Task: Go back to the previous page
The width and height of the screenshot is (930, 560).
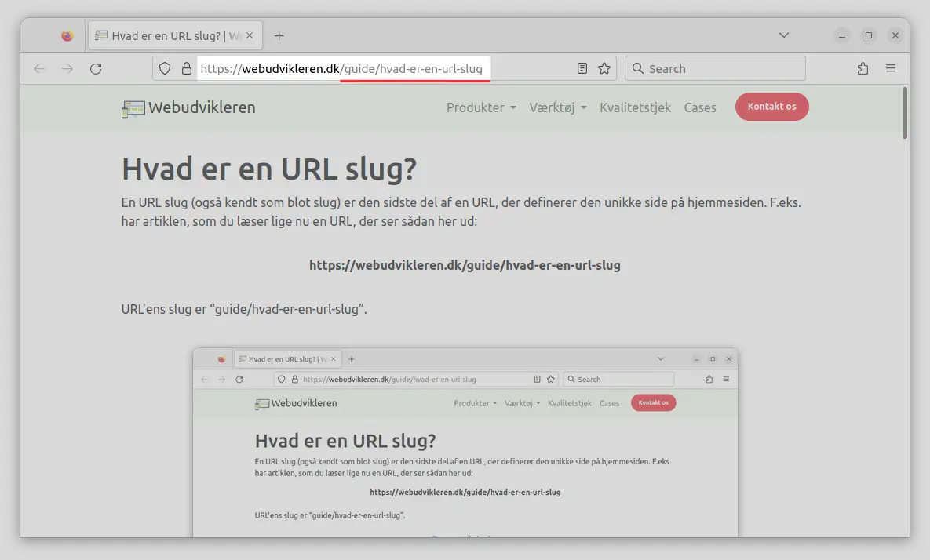Action: point(39,68)
